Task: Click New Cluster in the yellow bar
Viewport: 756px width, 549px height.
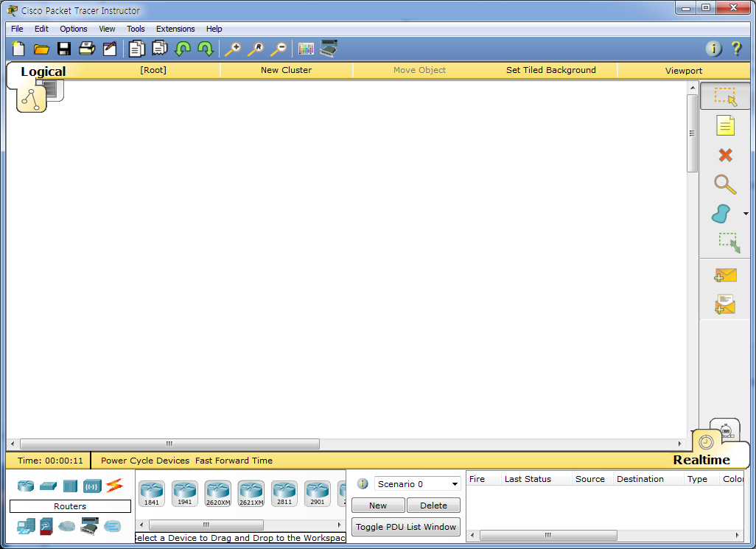Action: click(x=287, y=70)
